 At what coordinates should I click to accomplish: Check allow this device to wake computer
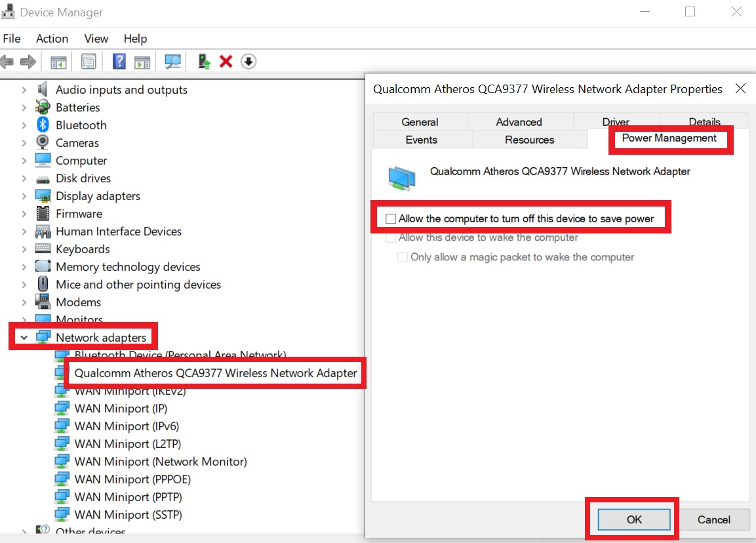[x=391, y=238]
